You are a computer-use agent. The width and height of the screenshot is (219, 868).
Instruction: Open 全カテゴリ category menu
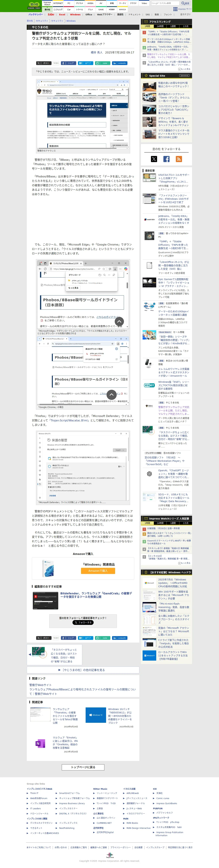coord(185,14)
